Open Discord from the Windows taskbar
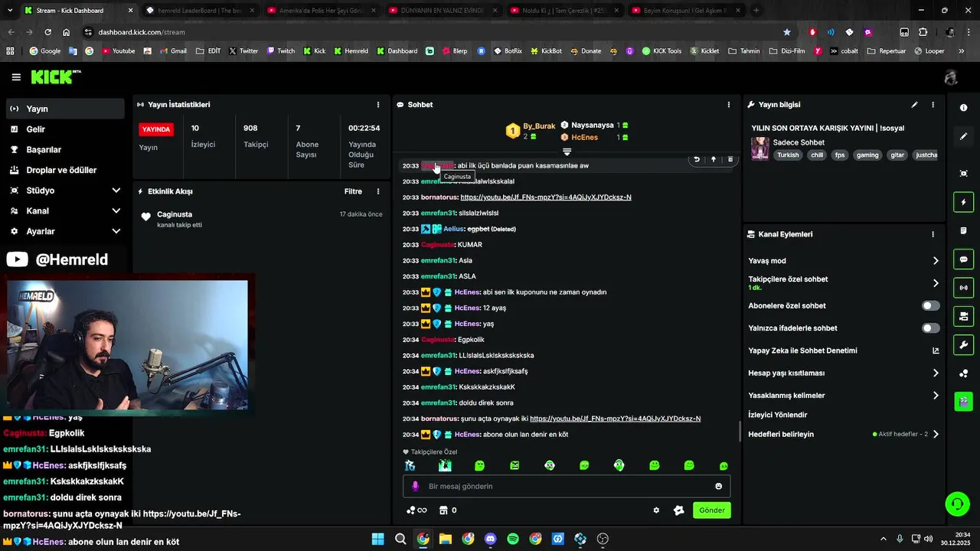The height and width of the screenshot is (551, 980). tap(491, 539)
